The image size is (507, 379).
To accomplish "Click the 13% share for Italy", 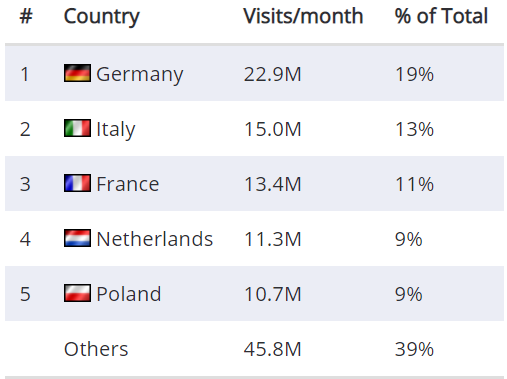I will click(x=414, y=129).
